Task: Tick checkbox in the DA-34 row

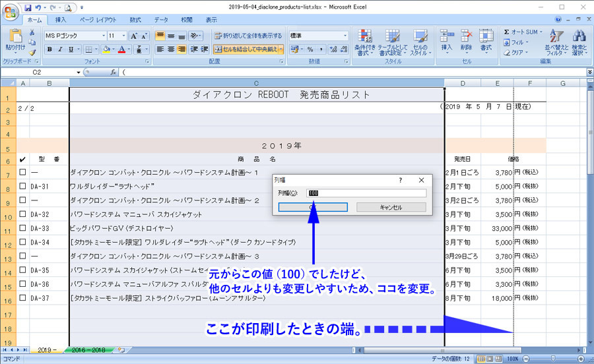Action: pyautogui.click(x=22, y=242)
